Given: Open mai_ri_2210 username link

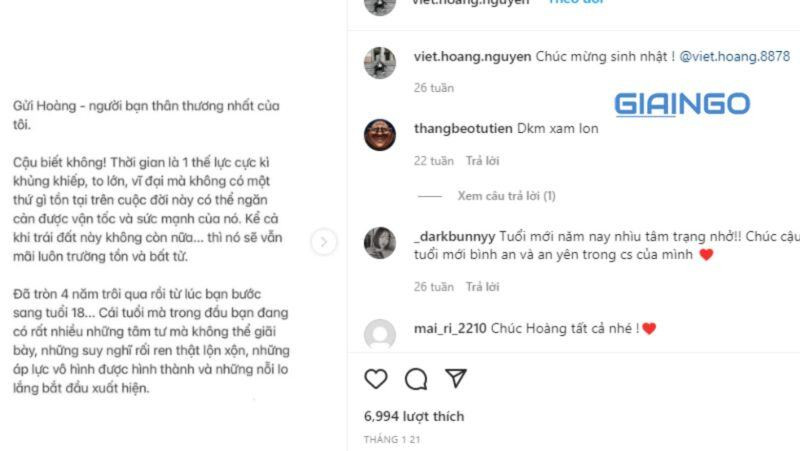Looking at the screenshot, I should pos(450,328).
